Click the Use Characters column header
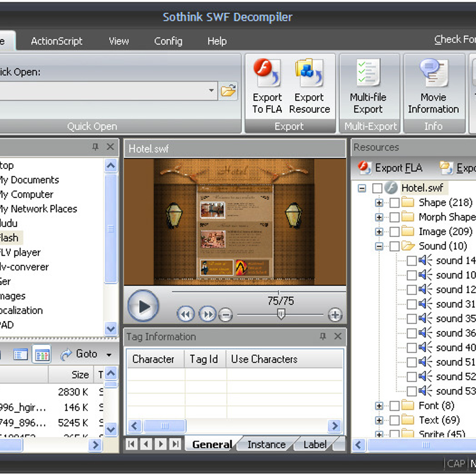The image size is (476, 476). tap(284, 359)
